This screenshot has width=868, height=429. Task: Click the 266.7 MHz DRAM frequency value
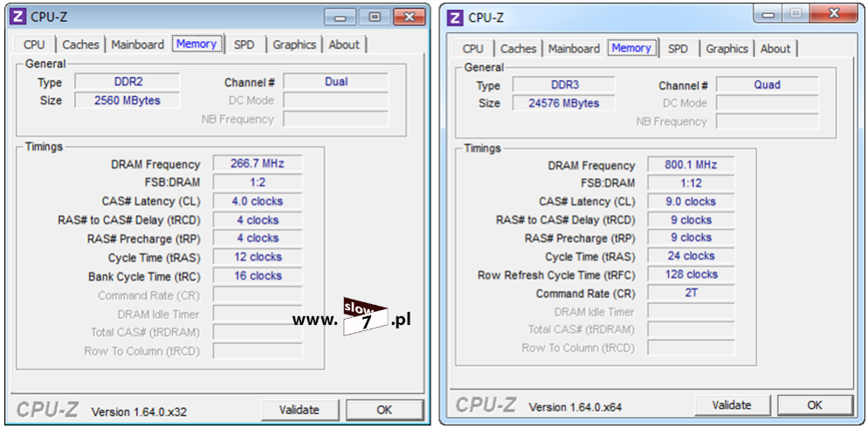coord(258,164)
